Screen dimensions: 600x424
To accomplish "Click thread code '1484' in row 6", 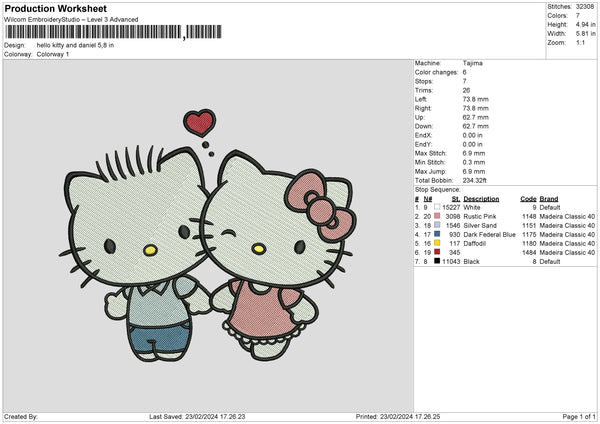I will click(x=529, y=252).
